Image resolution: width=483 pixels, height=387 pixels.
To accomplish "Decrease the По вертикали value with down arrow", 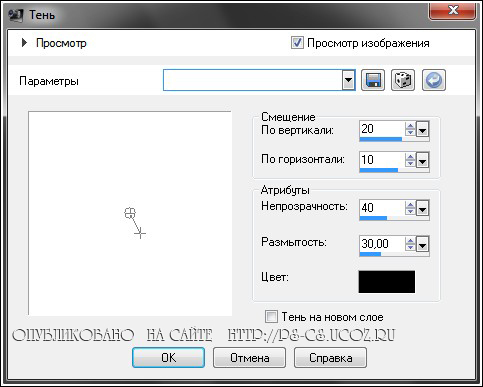I will [410, 133].
